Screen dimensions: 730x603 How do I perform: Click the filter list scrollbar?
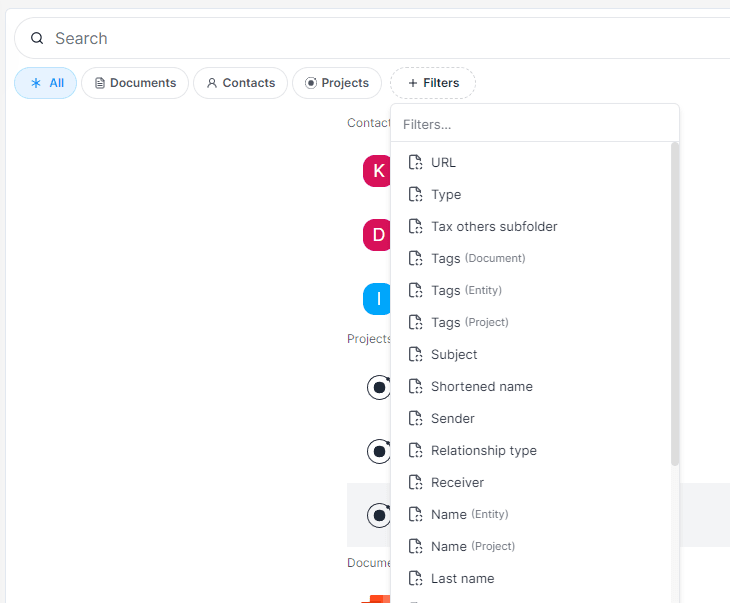point(675,300)
